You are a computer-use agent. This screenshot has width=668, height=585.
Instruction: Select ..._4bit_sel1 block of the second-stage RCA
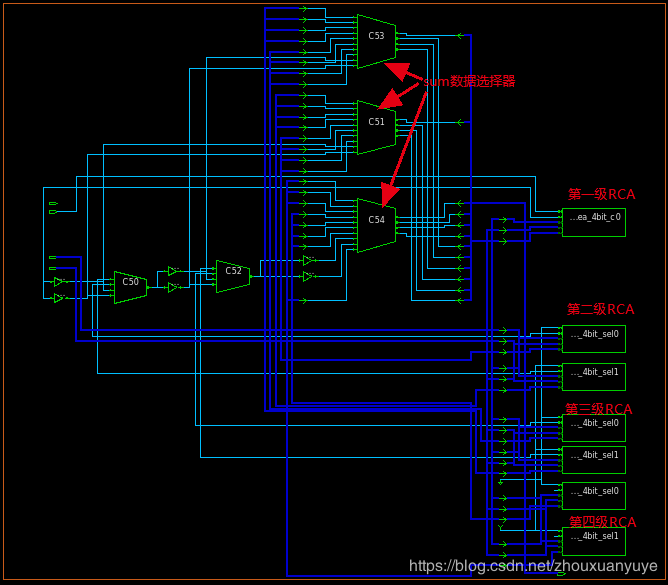tap(594, 377)
